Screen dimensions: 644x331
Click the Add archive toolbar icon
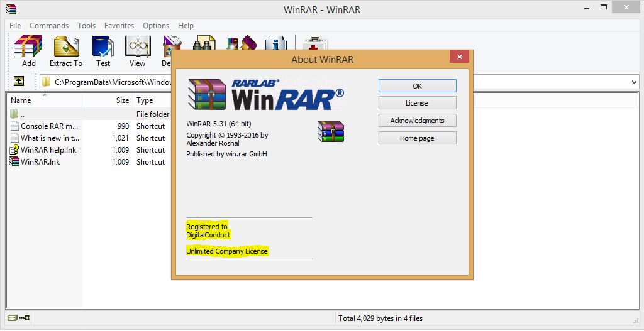[28, 46]
